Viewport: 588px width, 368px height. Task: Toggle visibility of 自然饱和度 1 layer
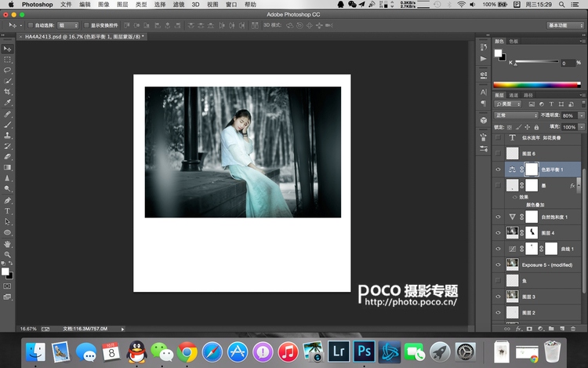(498, 217)
